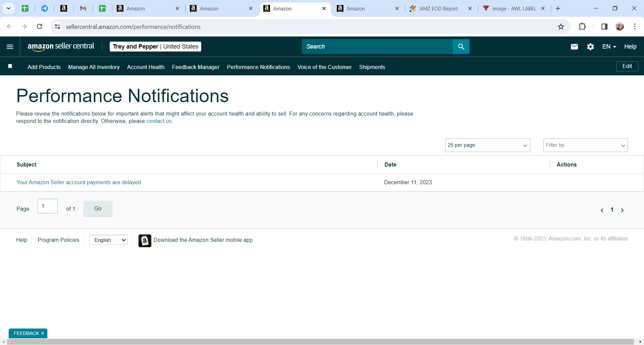This screenshot has width=644, height=345.
Task: Go forward in browser history
Action: [x=24, y=26]
